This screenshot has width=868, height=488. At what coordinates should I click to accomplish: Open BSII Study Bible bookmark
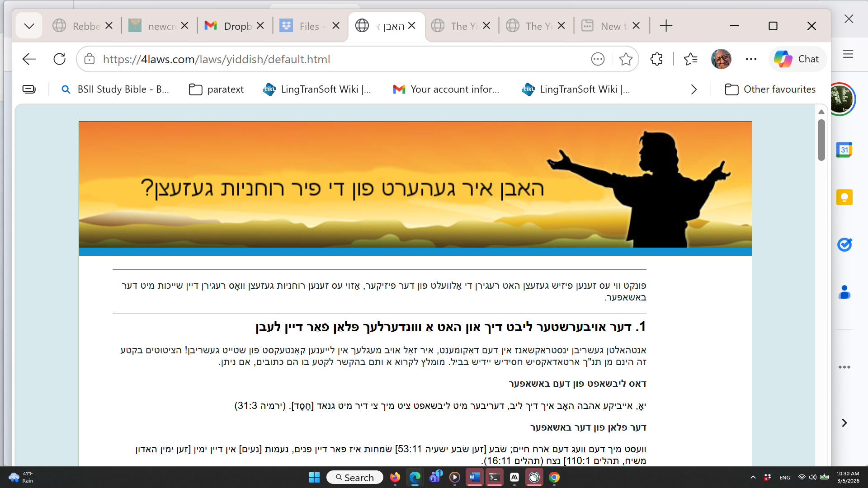tap(115, 89)
